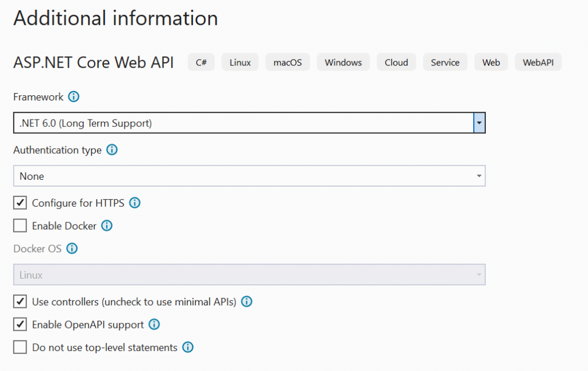588x371 pixels.
Task: Click the C# tag
Action: point(201,63)
